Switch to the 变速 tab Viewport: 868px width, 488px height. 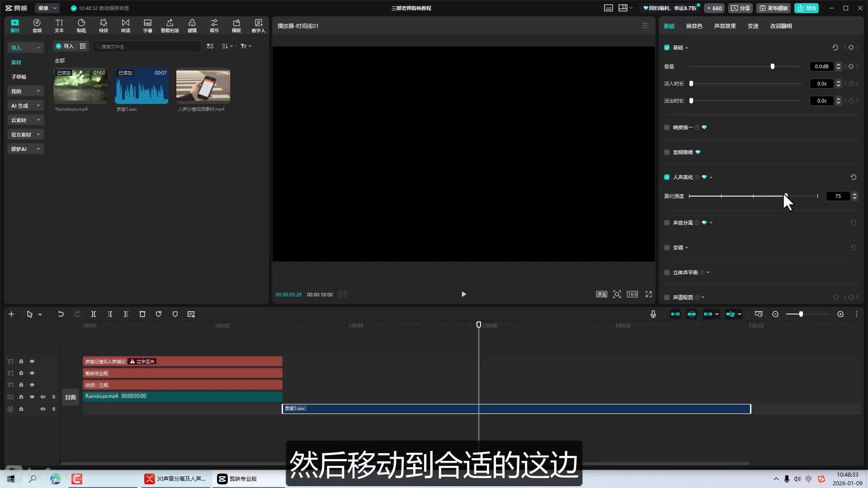tap(753, 26)
